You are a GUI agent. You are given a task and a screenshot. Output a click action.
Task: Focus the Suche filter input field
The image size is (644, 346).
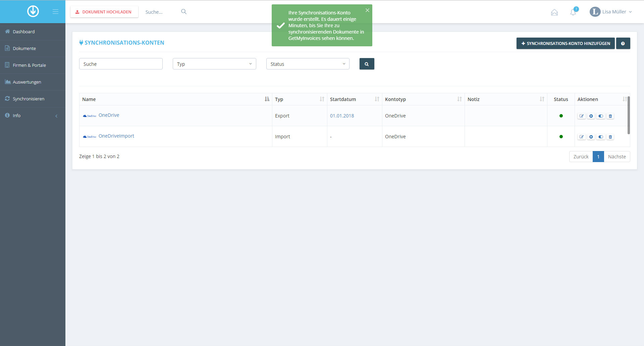click(x=121, y=64)
